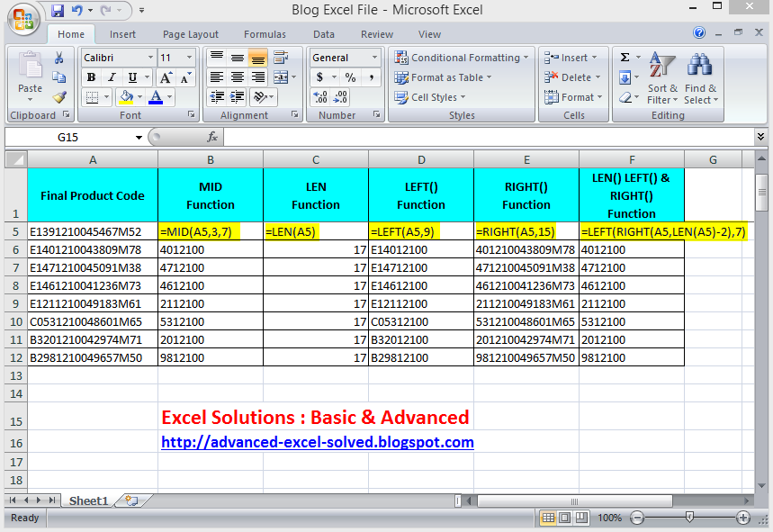The height and width of the screenshot is (532, 773).
Task: Open the advanced-excel-solved blogspot hyperlink
Action: click(x=317, y=441)
